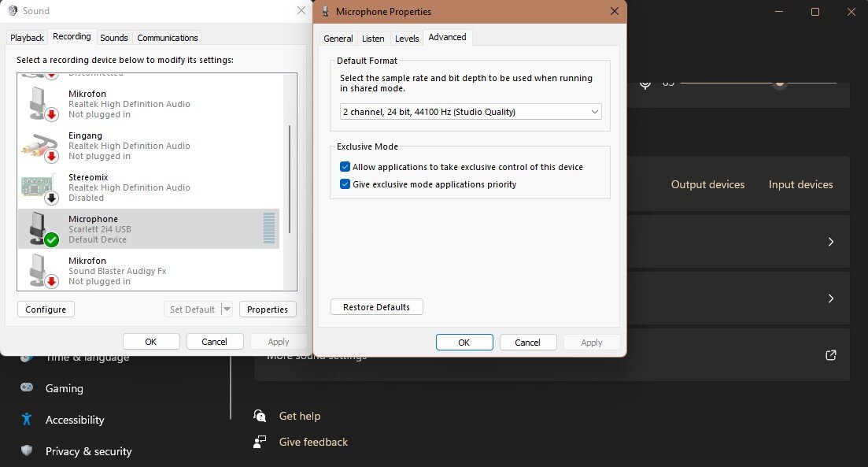Screen dimensions: 868x467
Task: Uncheck Allow applications to take exclusive control
Action: tap(345, 167)
